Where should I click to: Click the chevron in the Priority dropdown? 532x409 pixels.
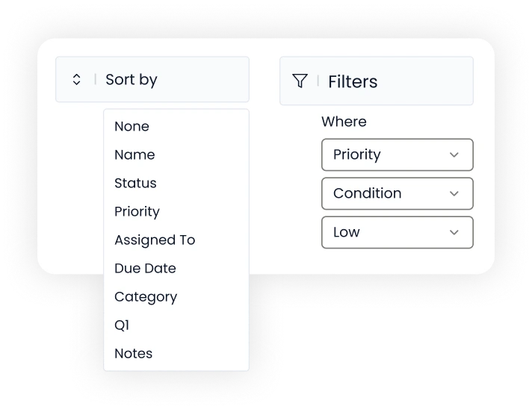coord(454,154)
